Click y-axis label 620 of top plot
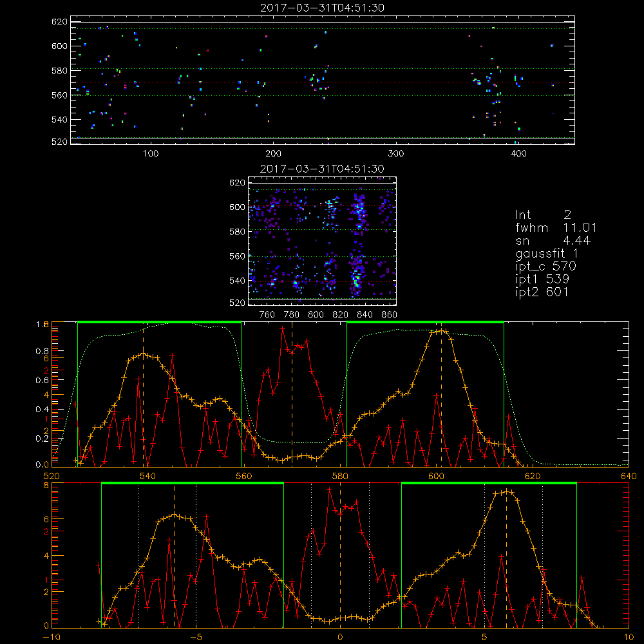 59,22
